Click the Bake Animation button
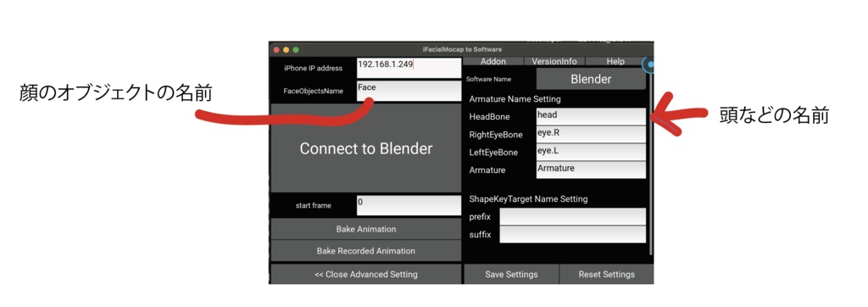 coord(366,229)
